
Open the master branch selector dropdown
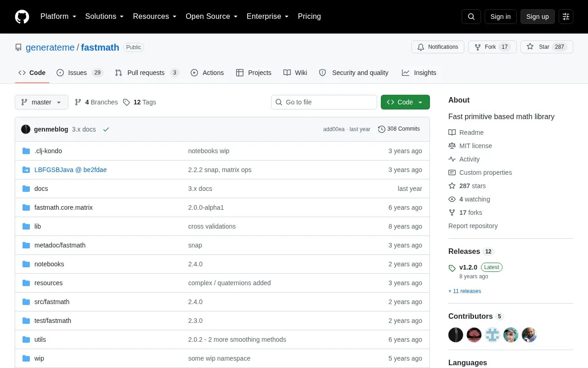[x=41, y=102]
